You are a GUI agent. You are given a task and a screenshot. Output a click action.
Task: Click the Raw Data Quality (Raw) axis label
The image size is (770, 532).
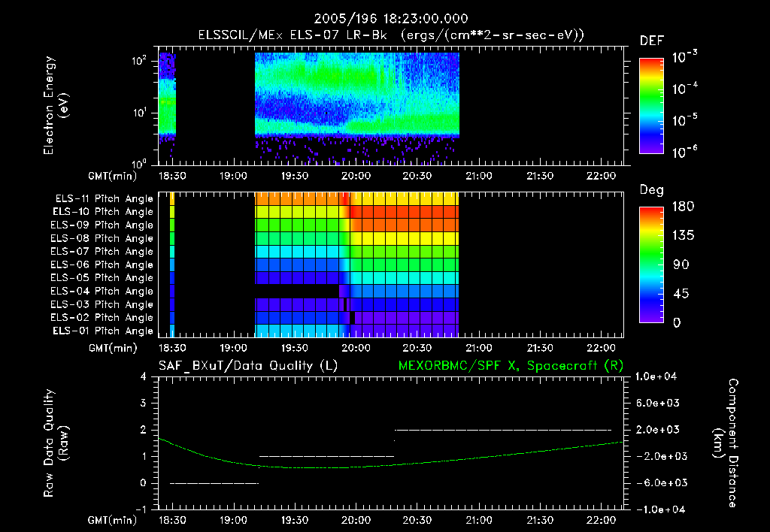[x=56, y=443]
